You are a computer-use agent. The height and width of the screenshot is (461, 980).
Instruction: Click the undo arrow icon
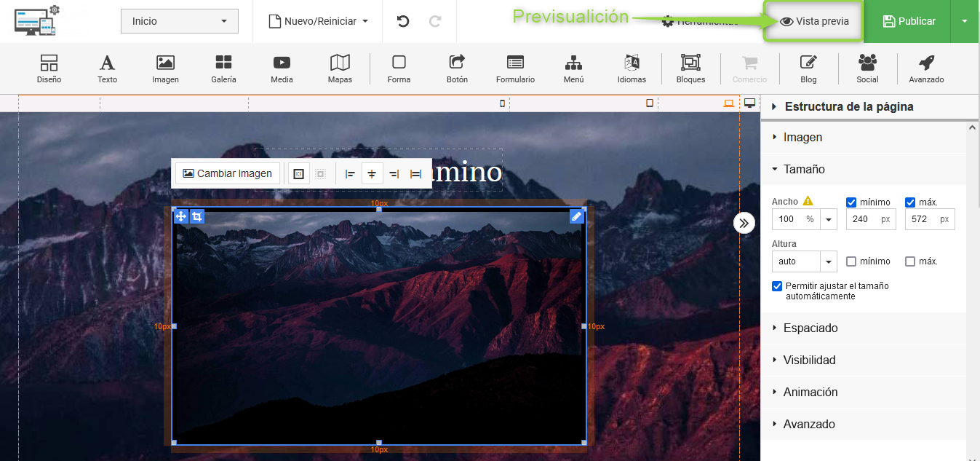(x=403, y=21)
